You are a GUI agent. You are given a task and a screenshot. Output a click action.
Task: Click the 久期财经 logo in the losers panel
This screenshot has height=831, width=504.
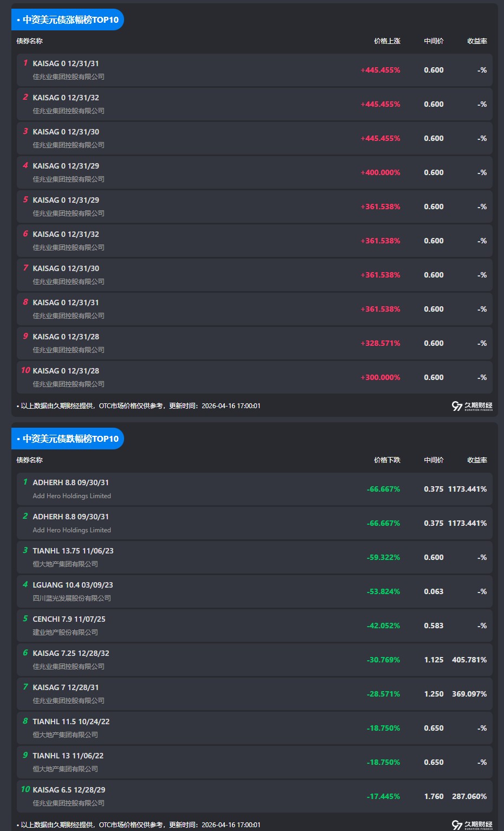point(472,824)
